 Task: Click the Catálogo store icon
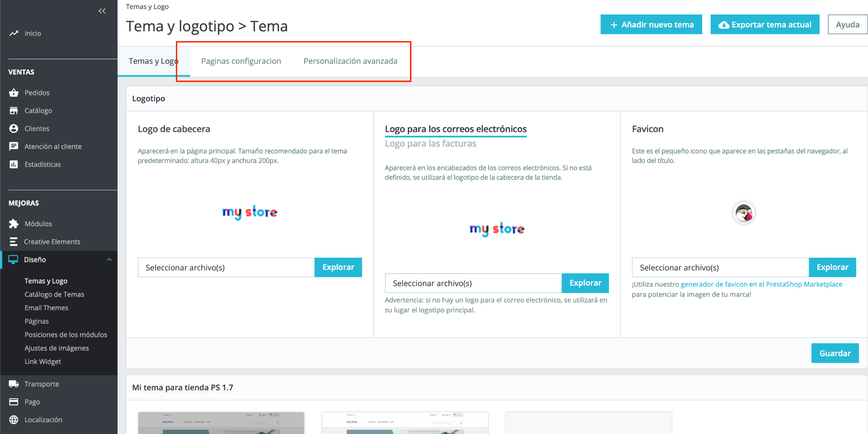pos(14,111)
